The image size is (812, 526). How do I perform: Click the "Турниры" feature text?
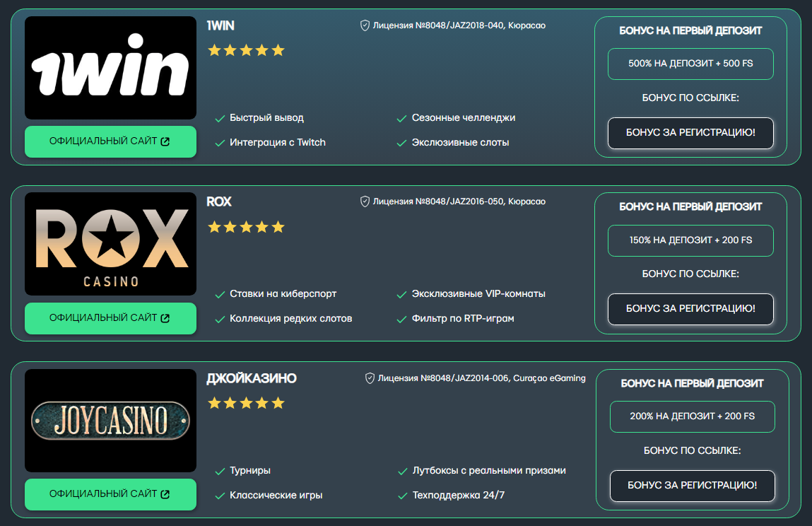pyautogui.click(x=250, y=471)
